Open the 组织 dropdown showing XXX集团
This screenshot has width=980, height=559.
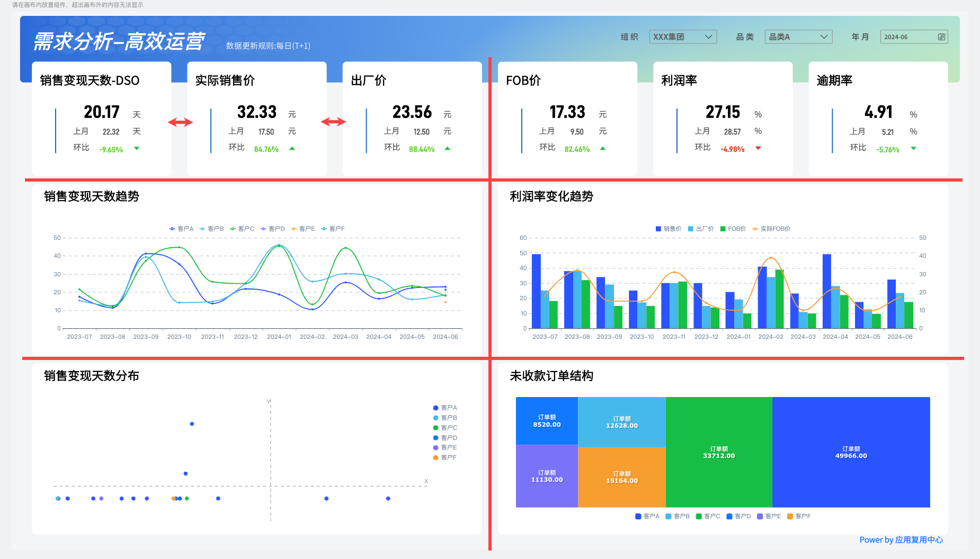click(683, 37)
